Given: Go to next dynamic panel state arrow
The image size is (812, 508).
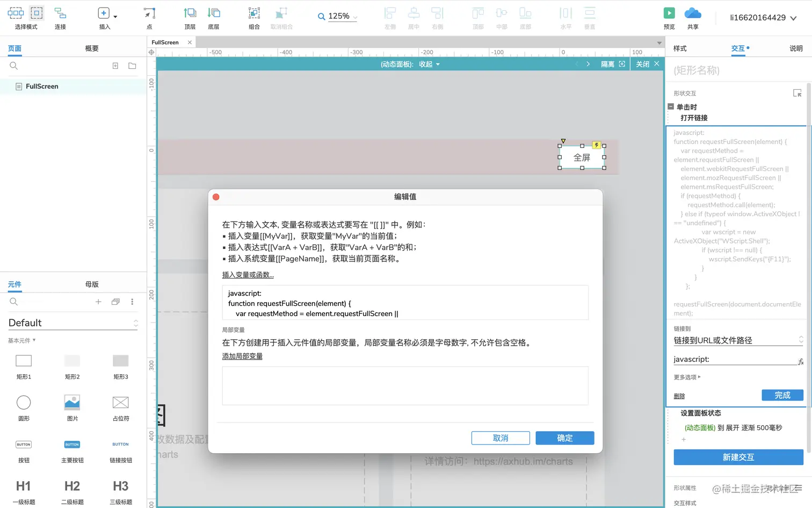Looking at the screenshot, I should coord(588,64).
